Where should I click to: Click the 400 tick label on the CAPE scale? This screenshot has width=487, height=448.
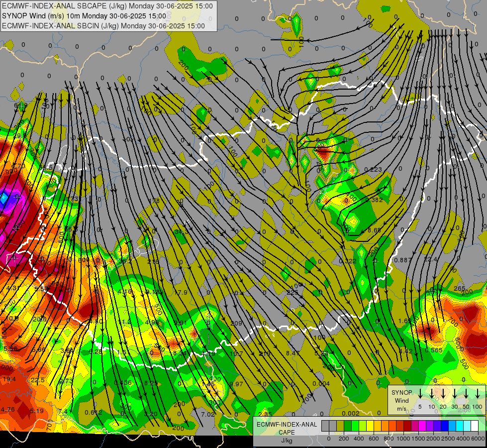click(x=359, y=439)
